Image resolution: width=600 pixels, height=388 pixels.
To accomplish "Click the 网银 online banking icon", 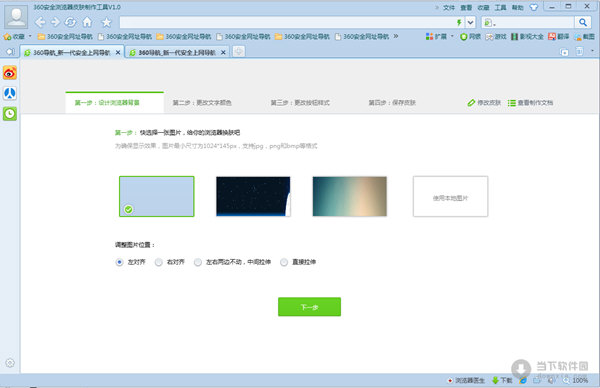I will tap(470, 36).
